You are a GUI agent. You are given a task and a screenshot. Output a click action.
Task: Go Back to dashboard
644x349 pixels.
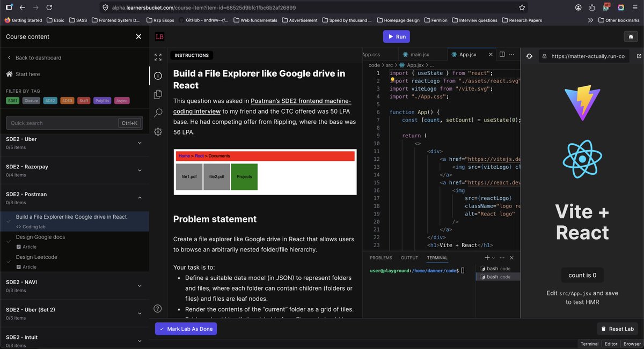[34, 57]
